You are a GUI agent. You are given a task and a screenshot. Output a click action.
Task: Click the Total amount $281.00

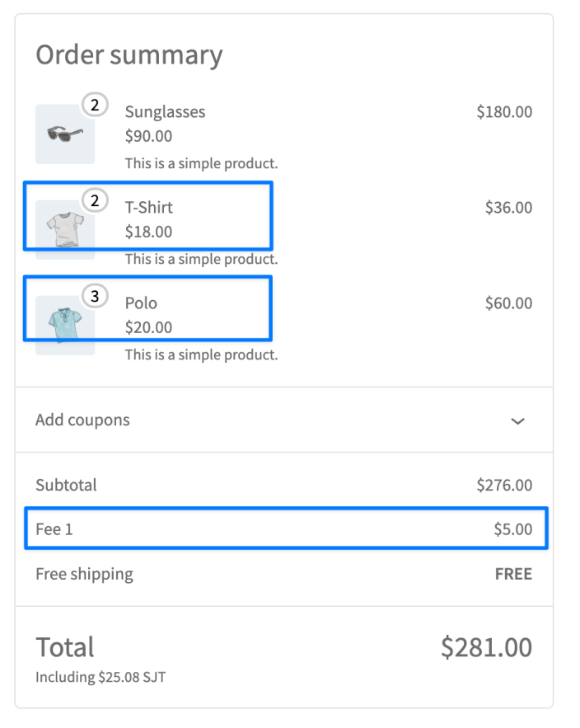486,647
